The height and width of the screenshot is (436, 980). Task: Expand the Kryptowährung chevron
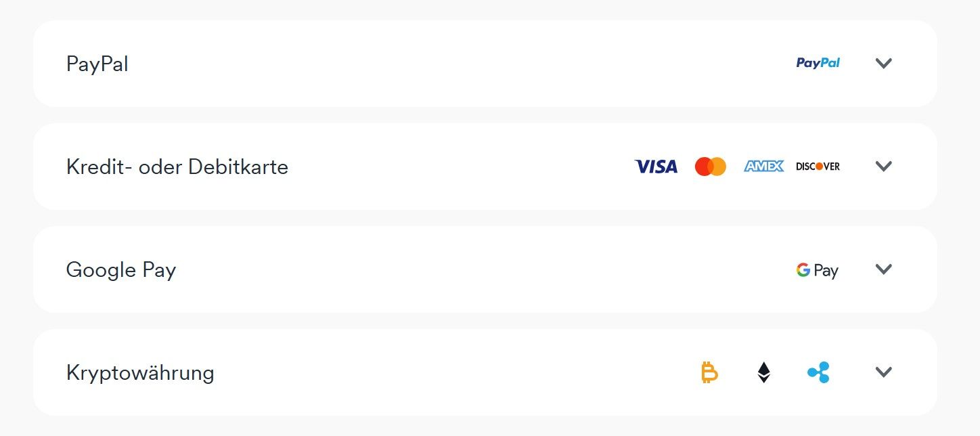pos(883,372)
